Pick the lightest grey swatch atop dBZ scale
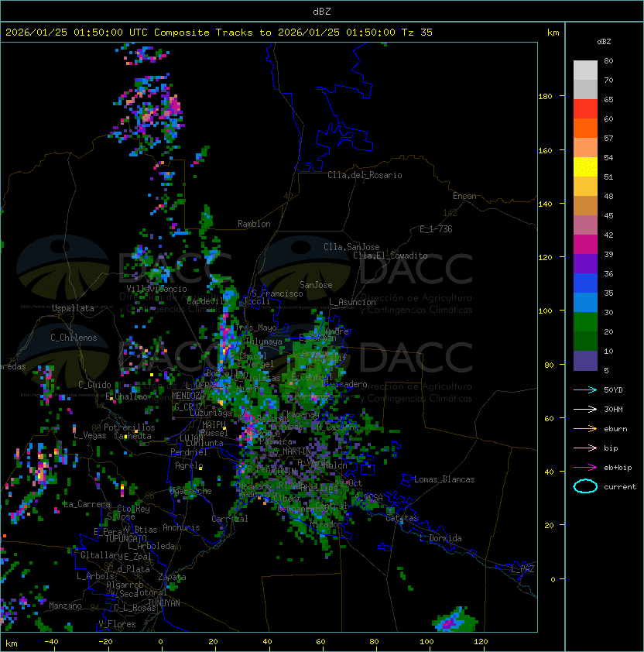 (585, 70)
